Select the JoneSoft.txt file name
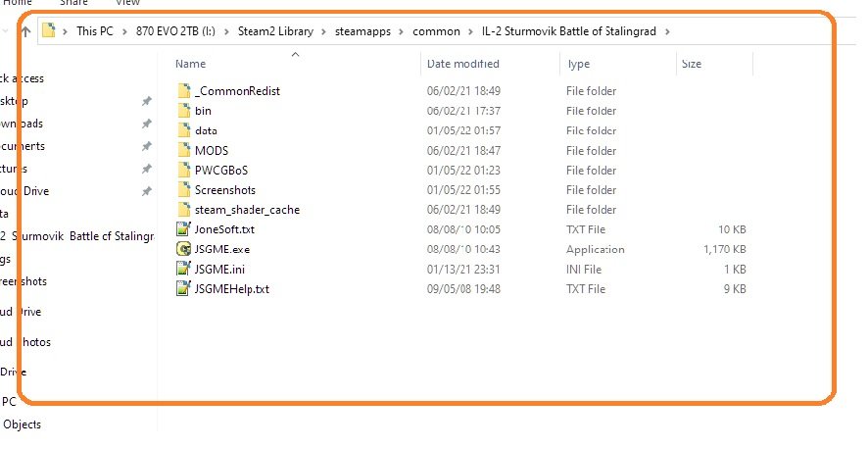 click(224, 229)
